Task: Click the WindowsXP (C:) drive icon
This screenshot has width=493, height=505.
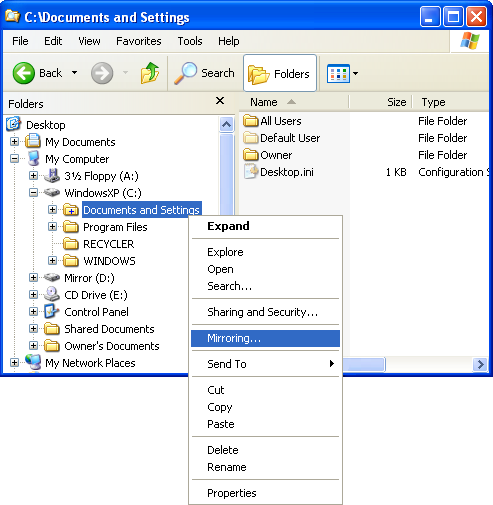Action: pyautogui.click(x=52, y=192)
